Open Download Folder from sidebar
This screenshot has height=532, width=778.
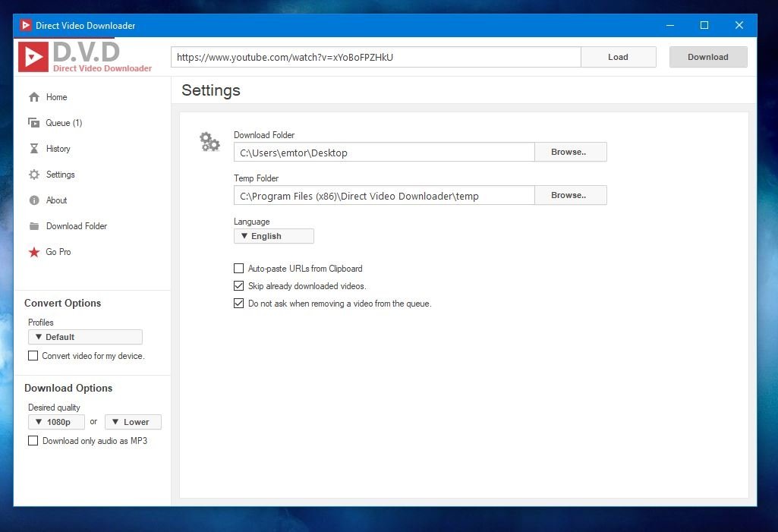[77, 226]
